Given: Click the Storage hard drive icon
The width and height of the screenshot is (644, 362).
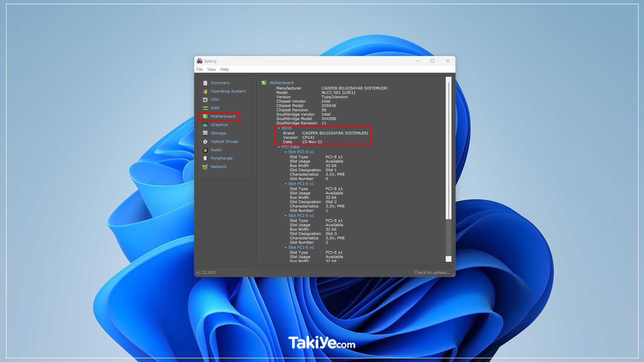Looking at the screenshot, I should pyautogui.click(x=205, y=133).
